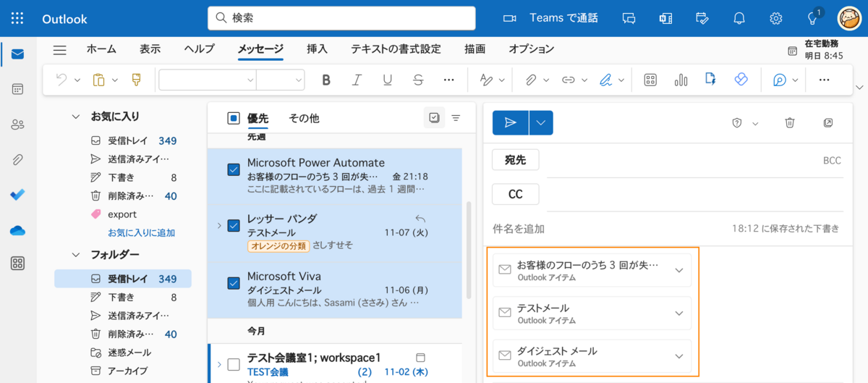This screenshot has height=383, width=868.
Task: Apply Bold formatting
Action: (x=326, y=80)
